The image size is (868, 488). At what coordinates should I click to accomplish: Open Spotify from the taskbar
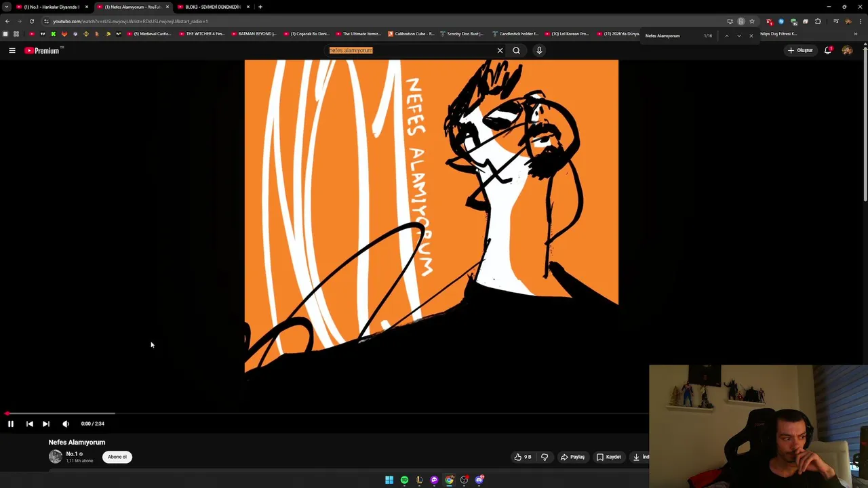point(404,480)
